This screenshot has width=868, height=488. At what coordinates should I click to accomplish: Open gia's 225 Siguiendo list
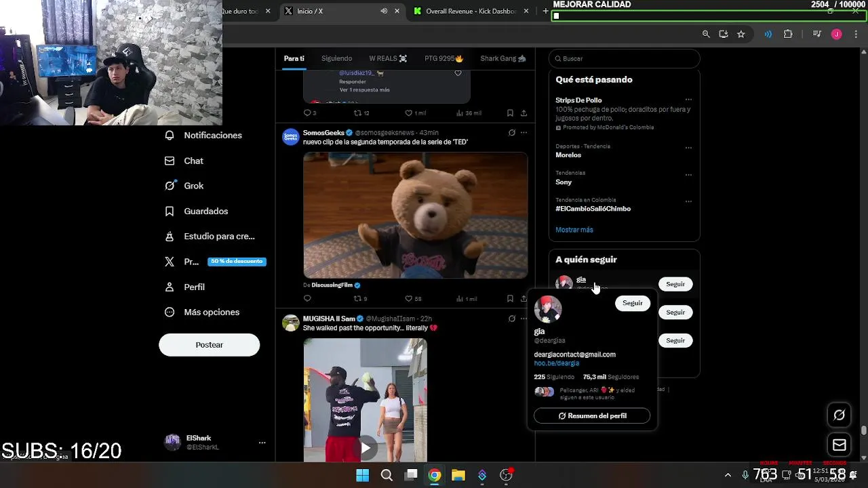pos(554,377)
